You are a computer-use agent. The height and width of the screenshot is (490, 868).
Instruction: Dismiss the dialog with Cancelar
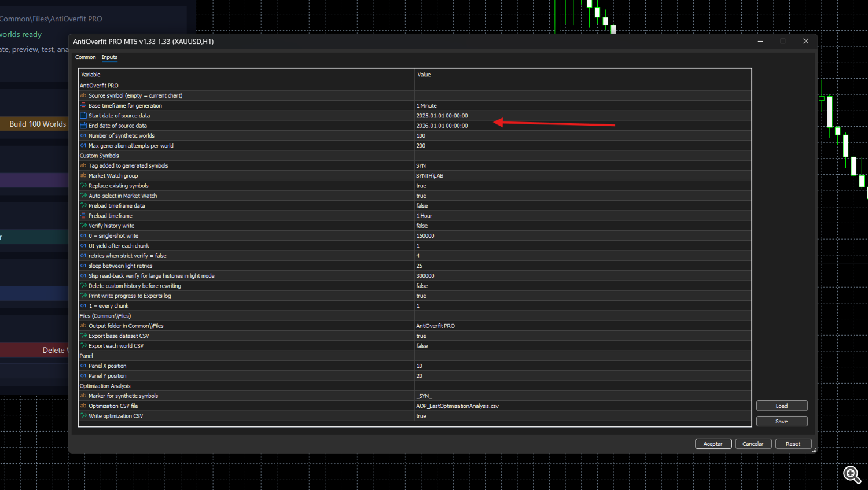(x=753, y=444)
